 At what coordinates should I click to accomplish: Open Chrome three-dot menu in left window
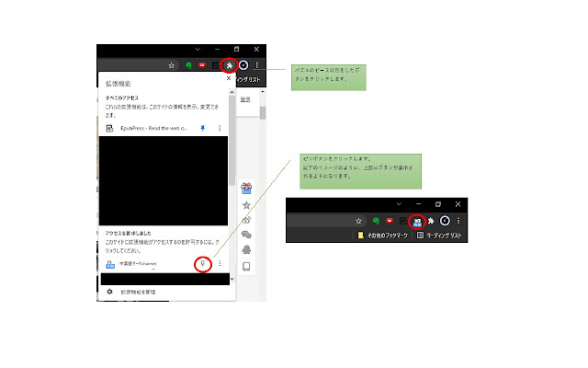257,65
